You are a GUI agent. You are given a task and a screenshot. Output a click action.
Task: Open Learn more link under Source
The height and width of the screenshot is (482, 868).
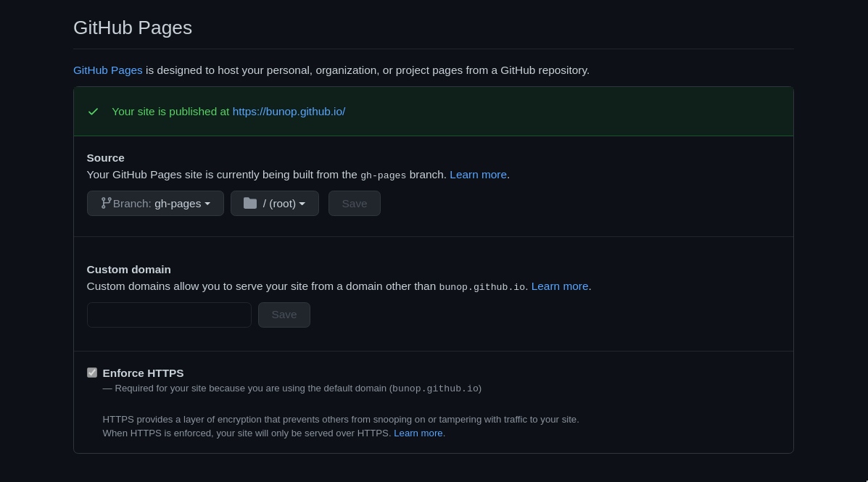(479, 174)
